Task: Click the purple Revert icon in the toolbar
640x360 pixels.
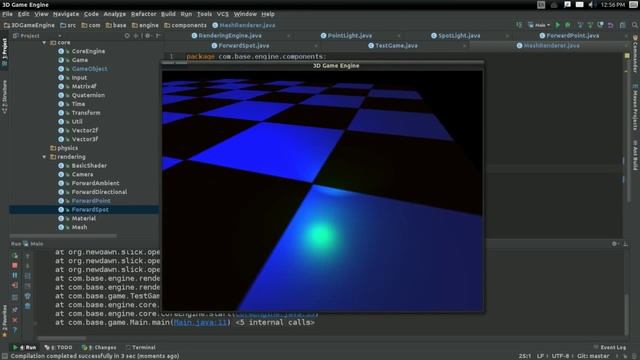Action: point(611,25)
